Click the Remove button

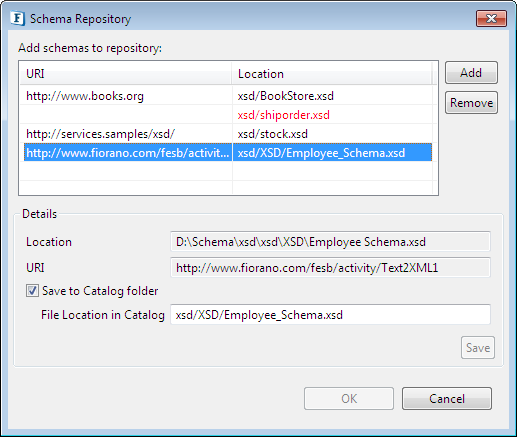[x=471, y=103]
